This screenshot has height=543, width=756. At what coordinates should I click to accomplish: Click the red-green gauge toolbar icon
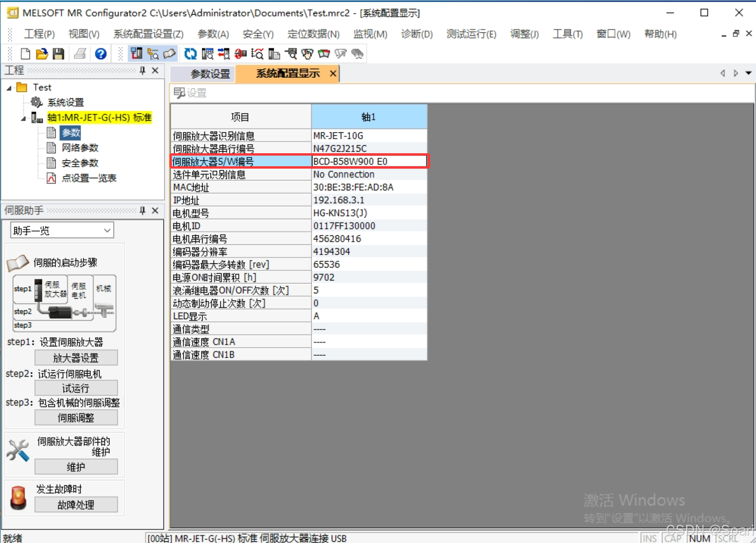[x=324, y=54]
